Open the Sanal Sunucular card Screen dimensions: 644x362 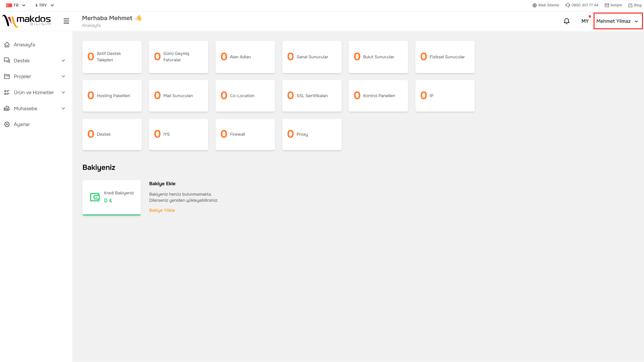(x=311, y=57)
